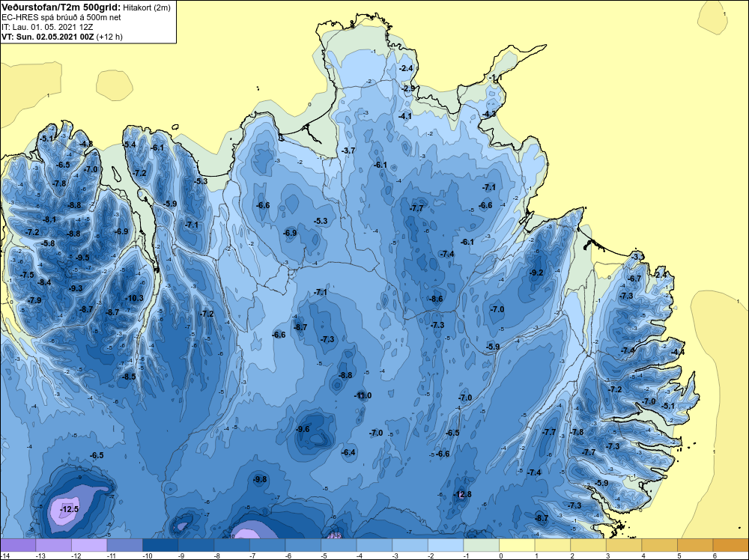
Task: Click the -9.3 temperature value
Action: 76,288
